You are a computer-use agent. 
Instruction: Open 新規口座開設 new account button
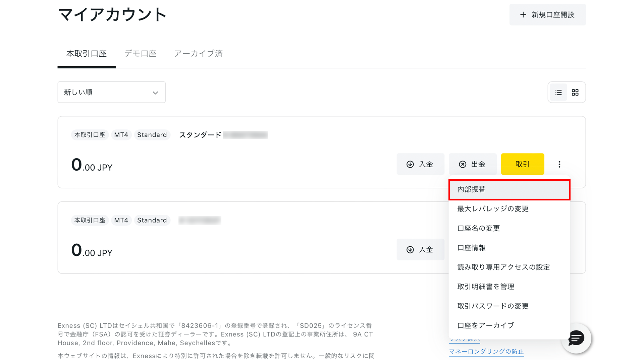[x=547, y=15]
